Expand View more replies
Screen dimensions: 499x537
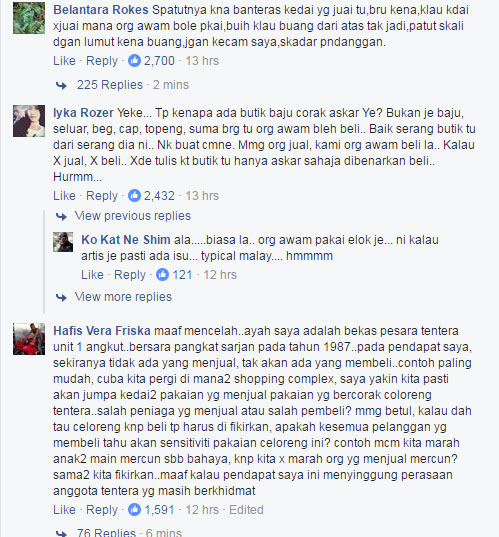pos(123,297)
